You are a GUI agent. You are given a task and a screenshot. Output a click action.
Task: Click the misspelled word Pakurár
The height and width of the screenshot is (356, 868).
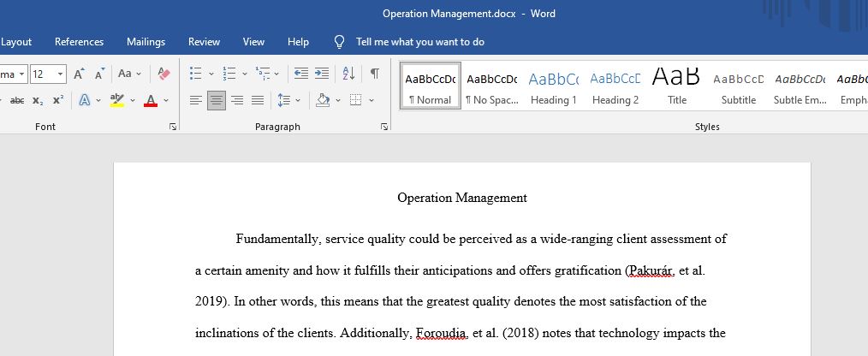click(x=651, y=270)
